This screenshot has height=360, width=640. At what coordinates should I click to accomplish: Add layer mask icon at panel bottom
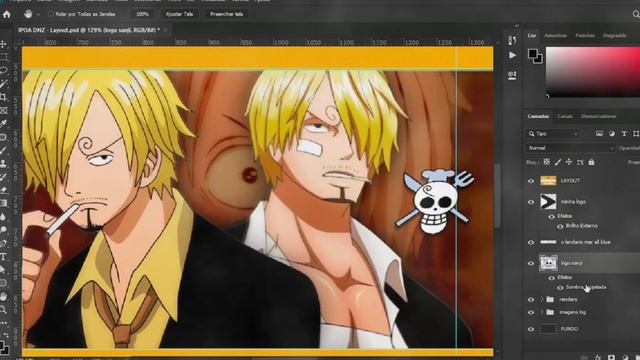pos(611,357)
